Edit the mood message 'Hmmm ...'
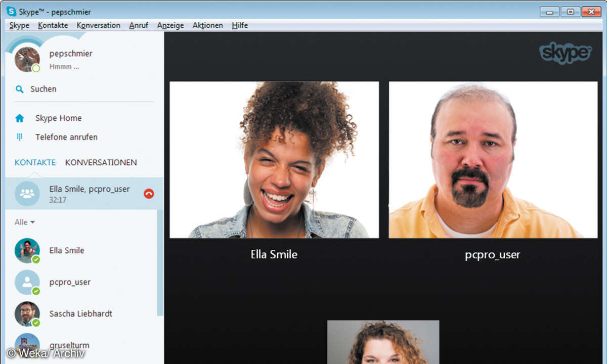The height and width of the screenshot is (364, 607). click(x=64, y=67)
